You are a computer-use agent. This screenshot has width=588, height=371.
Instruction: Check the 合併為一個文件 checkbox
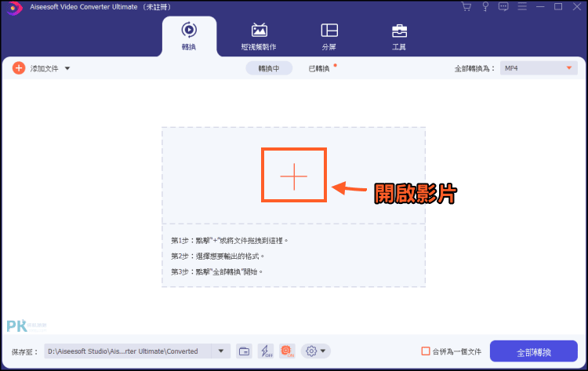point(426,351)
